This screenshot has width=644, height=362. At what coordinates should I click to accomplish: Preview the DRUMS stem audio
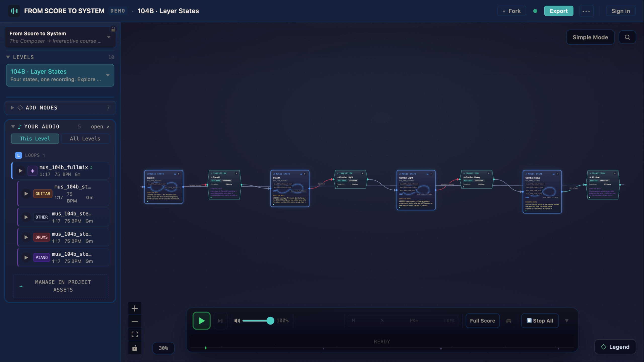tap(26, 237)
